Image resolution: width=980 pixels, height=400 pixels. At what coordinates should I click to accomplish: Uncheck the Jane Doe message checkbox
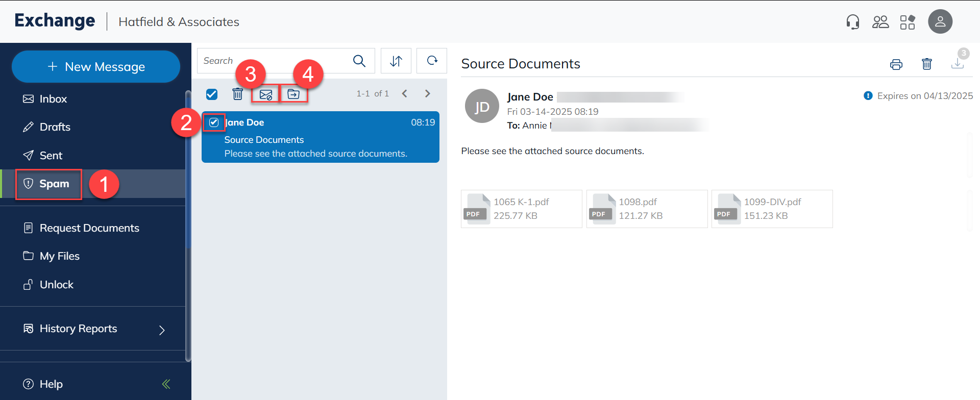(214, 122)
